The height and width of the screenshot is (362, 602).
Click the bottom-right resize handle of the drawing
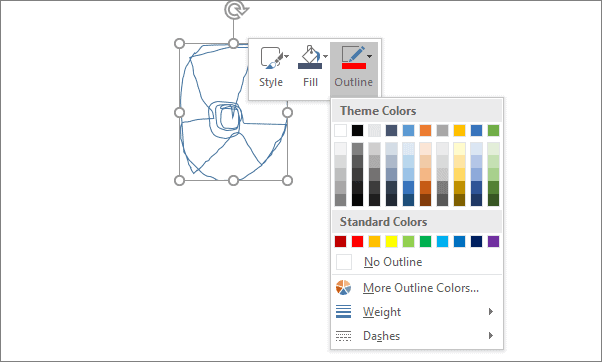point(287,180)
